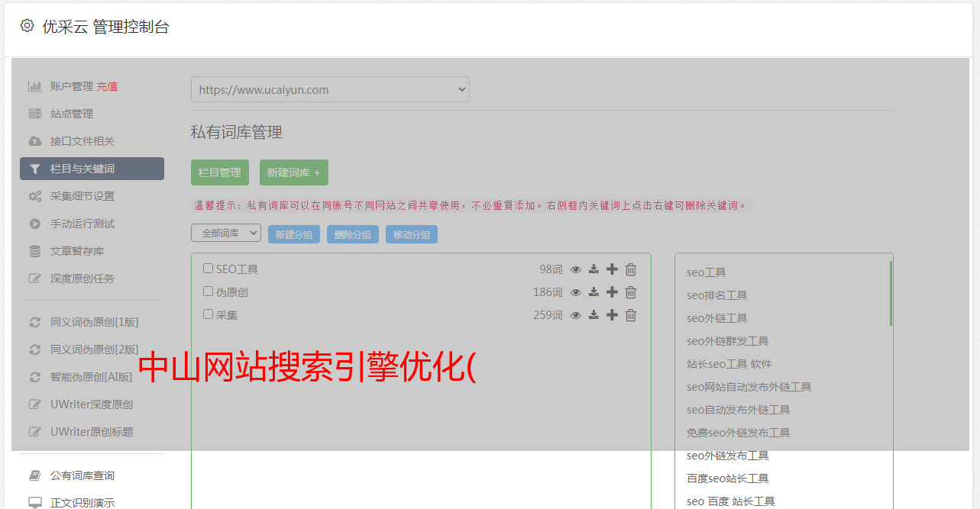Screen dimensions: 980x509
Task: Click the plus icon in 采集 row
Action: 612,315
